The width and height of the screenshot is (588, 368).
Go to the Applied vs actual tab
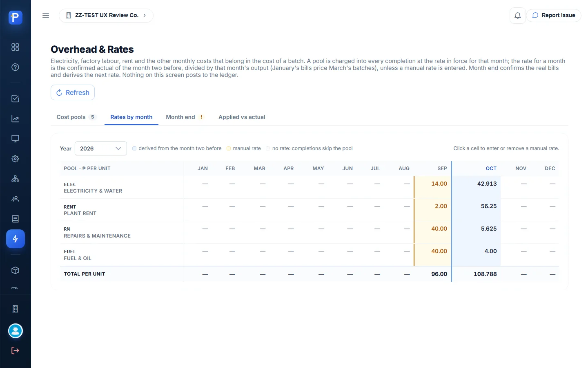point(242,117)
